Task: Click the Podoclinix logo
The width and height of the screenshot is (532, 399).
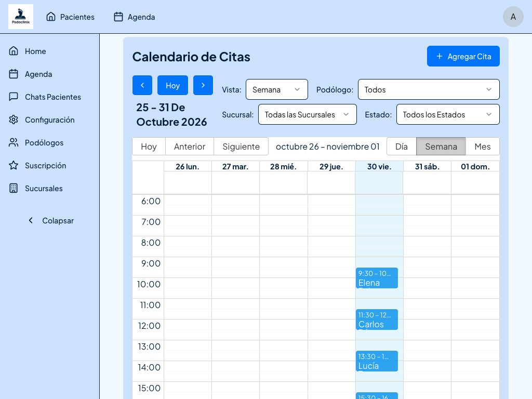Action: pos(21,17)
